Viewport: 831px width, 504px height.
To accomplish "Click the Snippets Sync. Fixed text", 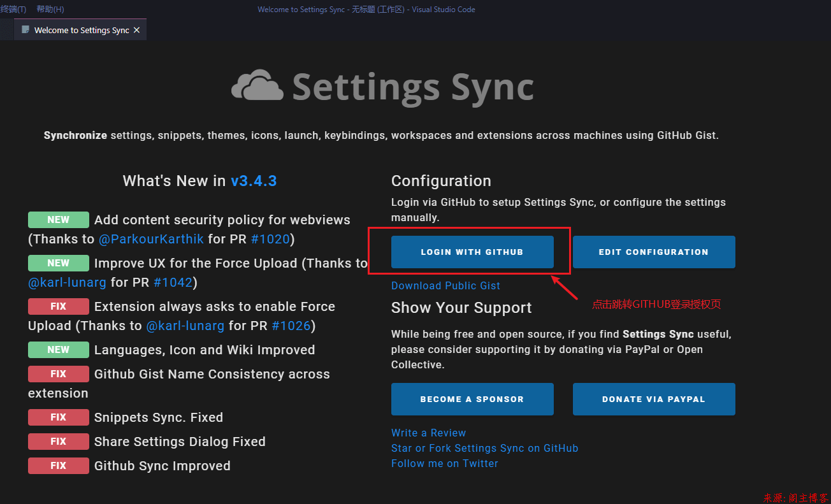I will tap(159, 418).
